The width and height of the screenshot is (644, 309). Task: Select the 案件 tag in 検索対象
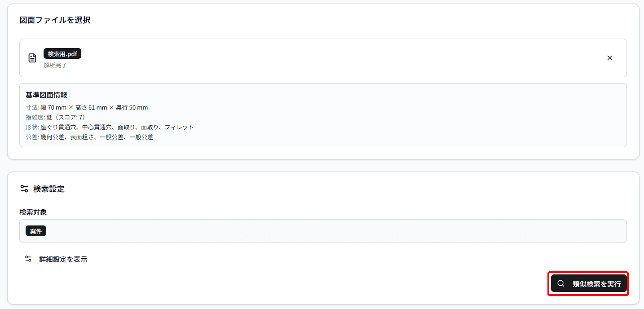tap(36, 231)
